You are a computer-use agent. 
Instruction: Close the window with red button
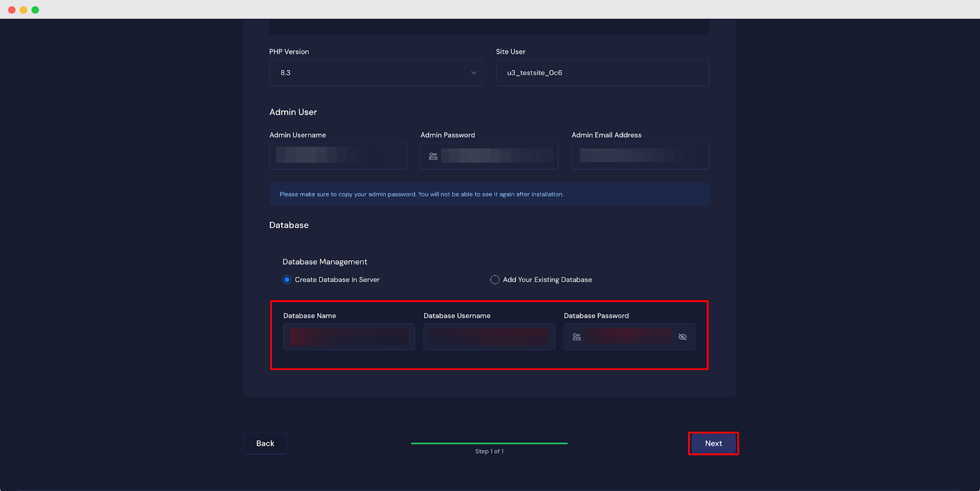pos(12,10)
